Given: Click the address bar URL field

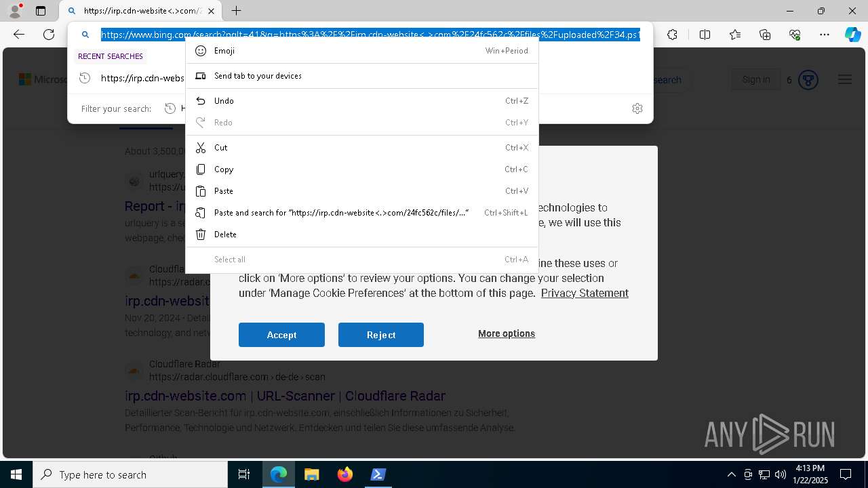Looking at the screenshot, I should pyautogui.click(x=370, y=35).
